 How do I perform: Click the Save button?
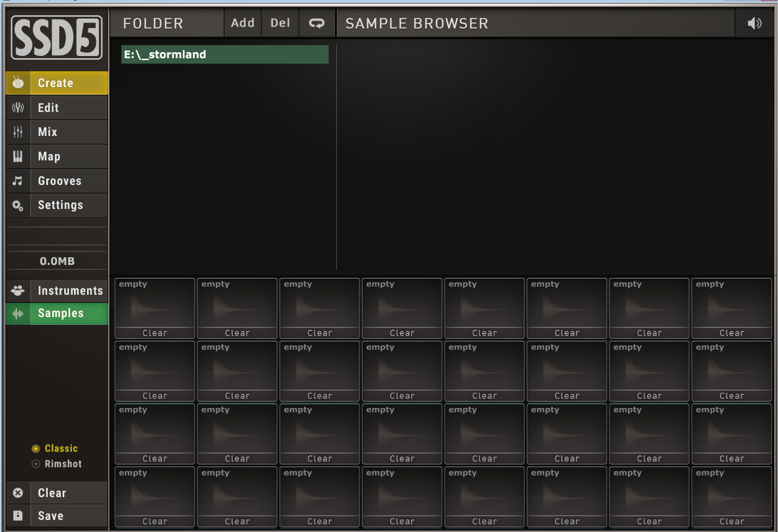[57, 516]
